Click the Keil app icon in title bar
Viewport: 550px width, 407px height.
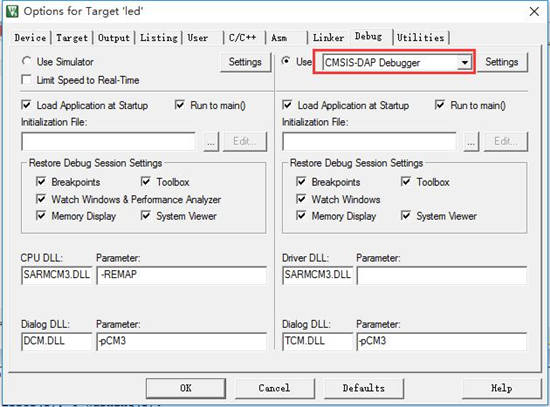pyautogui.click(x=12, y=11)
